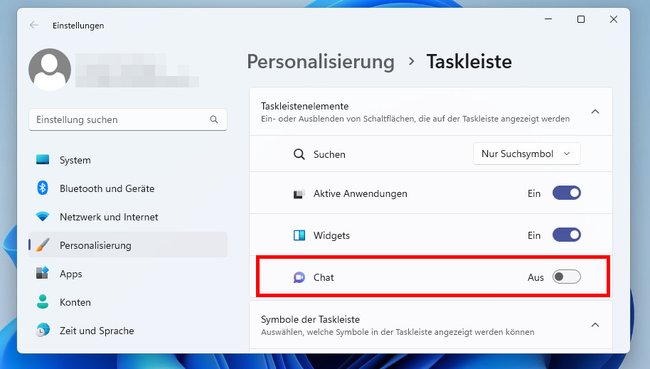This screenshot has width=650, height=369.
Task: Click the Bluetooth icon in sidebar
Action: point(42,188)
